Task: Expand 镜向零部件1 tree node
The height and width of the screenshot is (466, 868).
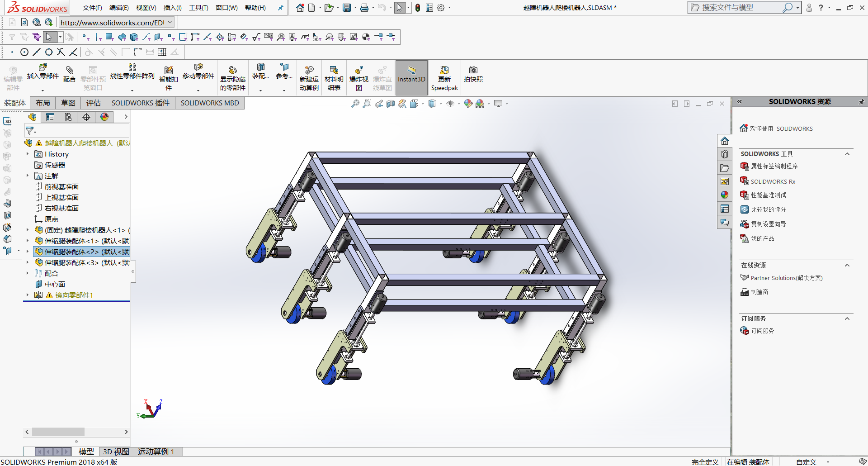Action: point(28,295)
